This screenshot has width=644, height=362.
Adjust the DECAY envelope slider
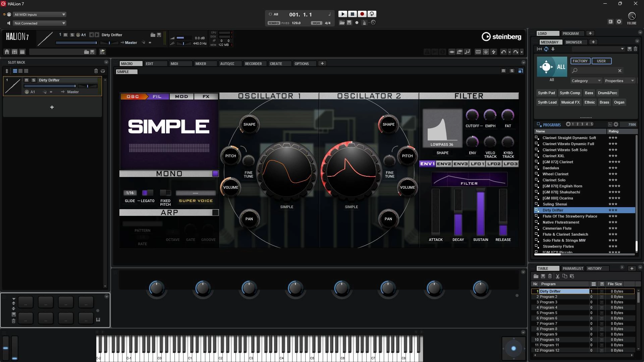coord(458,212)
